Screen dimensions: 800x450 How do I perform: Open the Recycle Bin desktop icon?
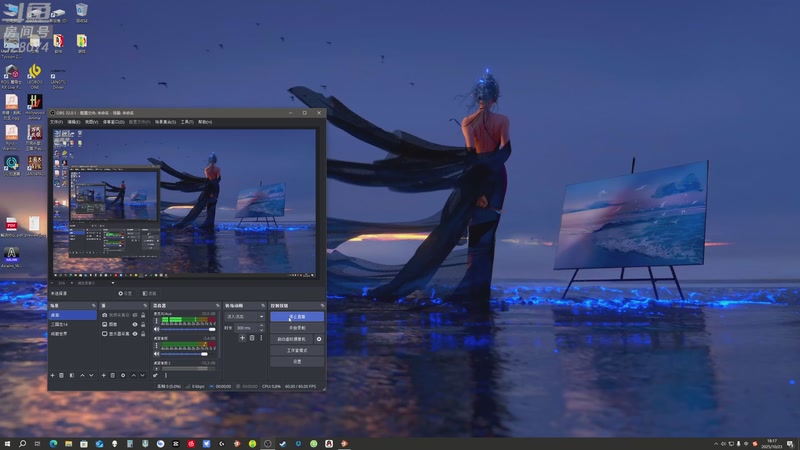pyautogui.click(x=81, y=12)
